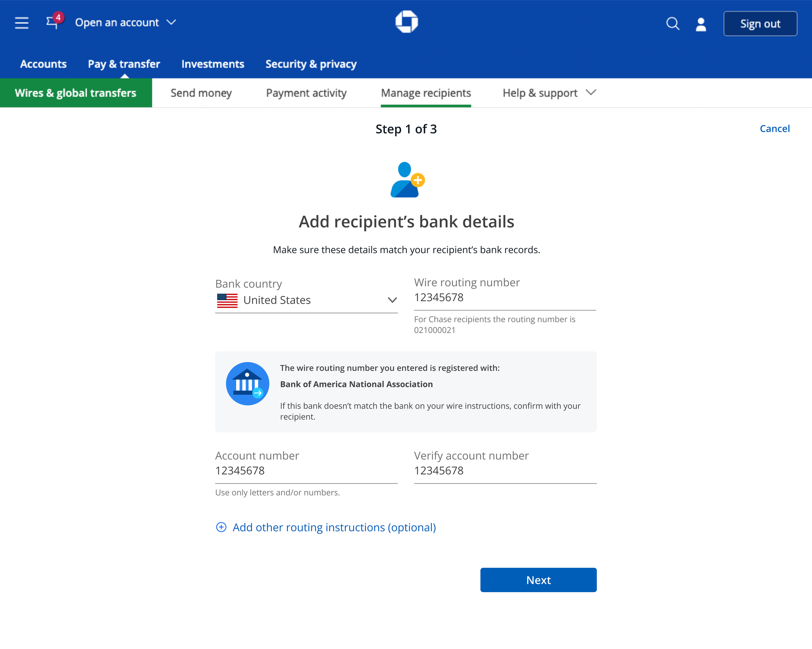Go to the Accounts tab

pos(43,64)
